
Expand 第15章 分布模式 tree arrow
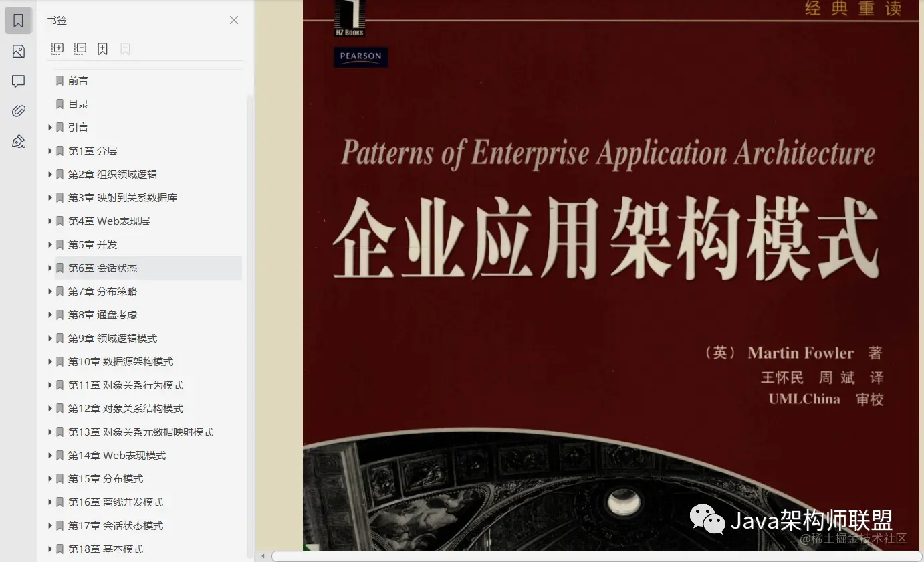tap(49, 478)
